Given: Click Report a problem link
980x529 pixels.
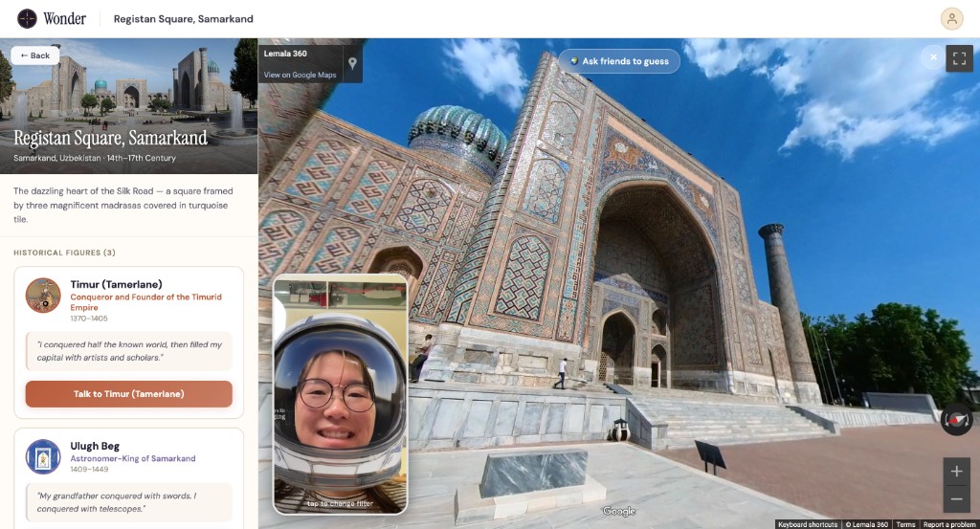Looking at the screenshot, I should point(948,524).
